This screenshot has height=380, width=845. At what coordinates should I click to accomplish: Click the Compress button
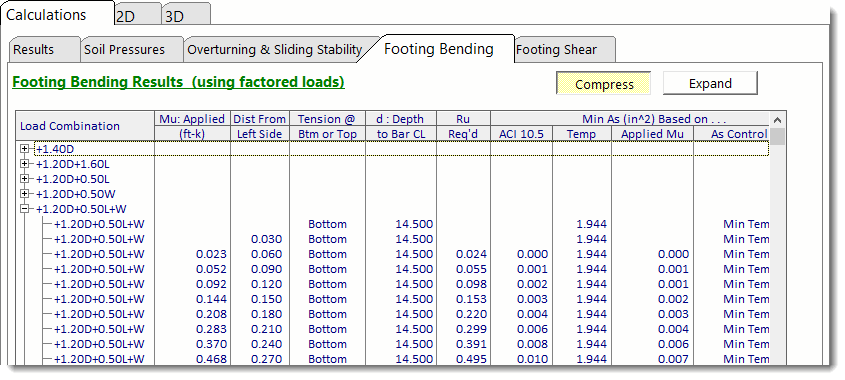[604, 84]
